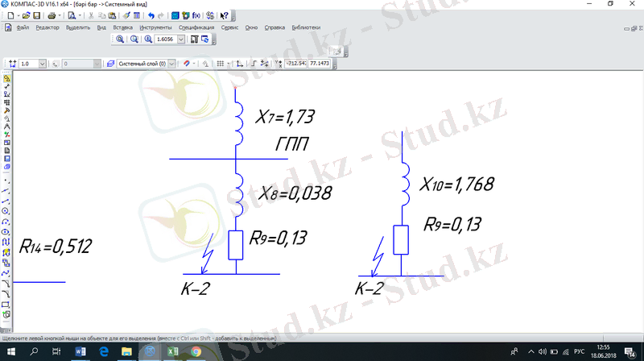644x361 pixels.
Task: Toggle the grid display button
Action: (221, 64)
